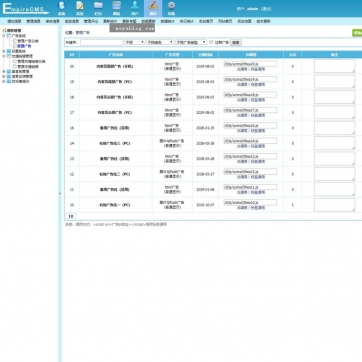Screen dimensions: 362x362
Task: Open the first search filter dropdown
Action: pyautogui.click(x=135, y=42)
